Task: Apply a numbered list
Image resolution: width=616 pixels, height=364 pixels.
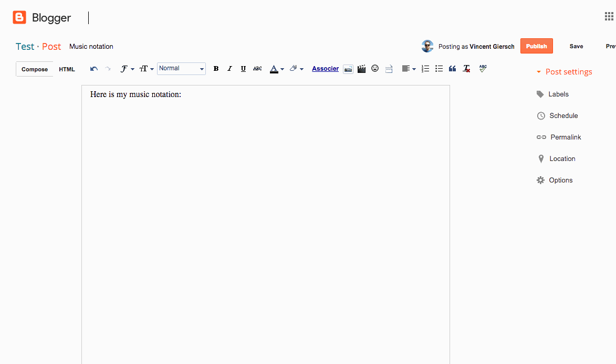Action: point(425,69)
